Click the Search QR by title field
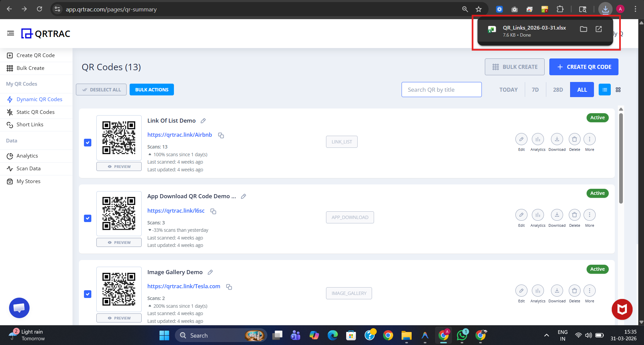Image resolution: width=644 pixels, height=345 pixels. tap(441, 90)
